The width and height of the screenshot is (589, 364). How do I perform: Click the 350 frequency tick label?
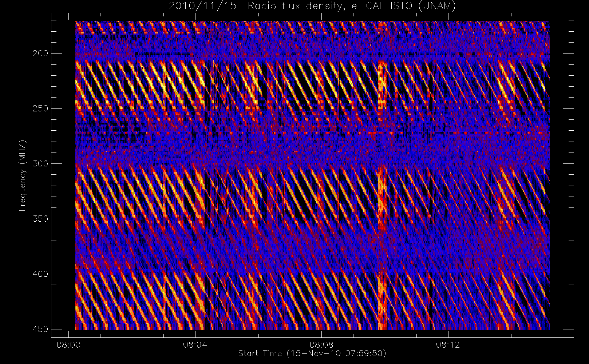(x=40, y=219)
